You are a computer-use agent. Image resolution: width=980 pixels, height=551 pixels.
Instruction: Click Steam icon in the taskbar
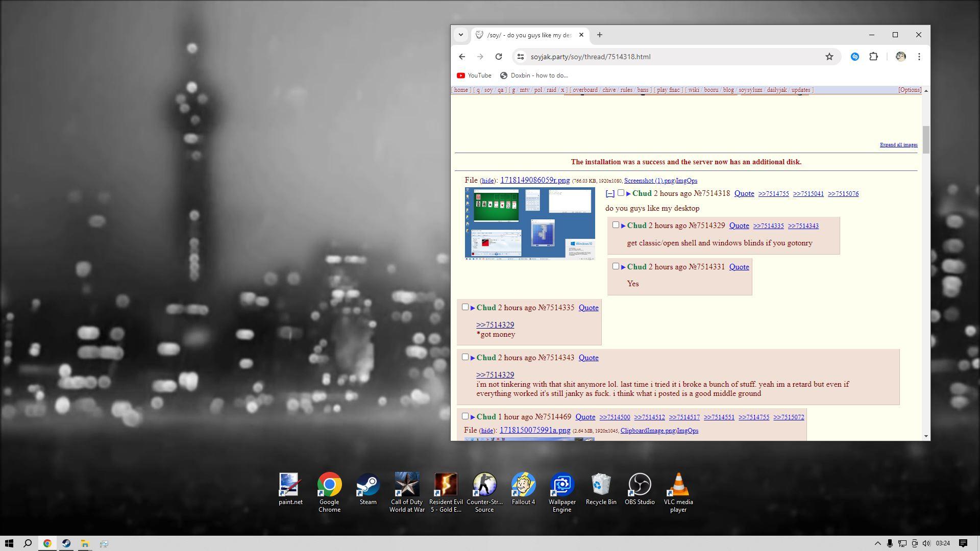[x=66, y=543]
